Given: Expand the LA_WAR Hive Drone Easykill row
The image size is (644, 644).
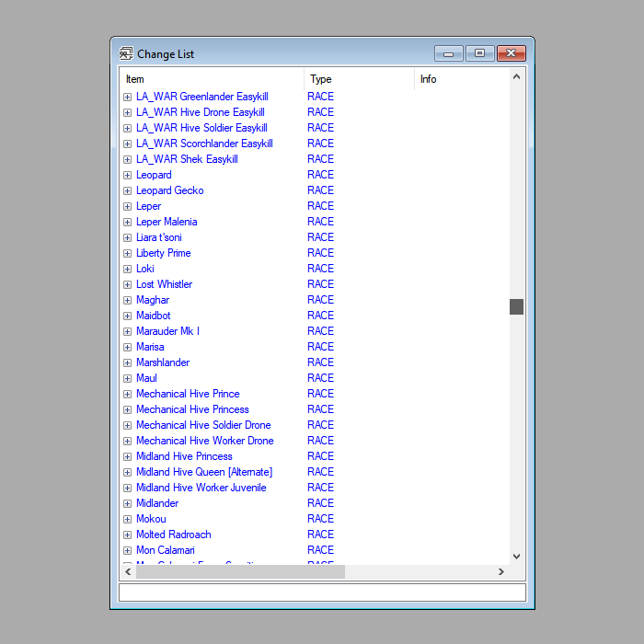Looking at the screenshot, I should click(x=127, y=112).
